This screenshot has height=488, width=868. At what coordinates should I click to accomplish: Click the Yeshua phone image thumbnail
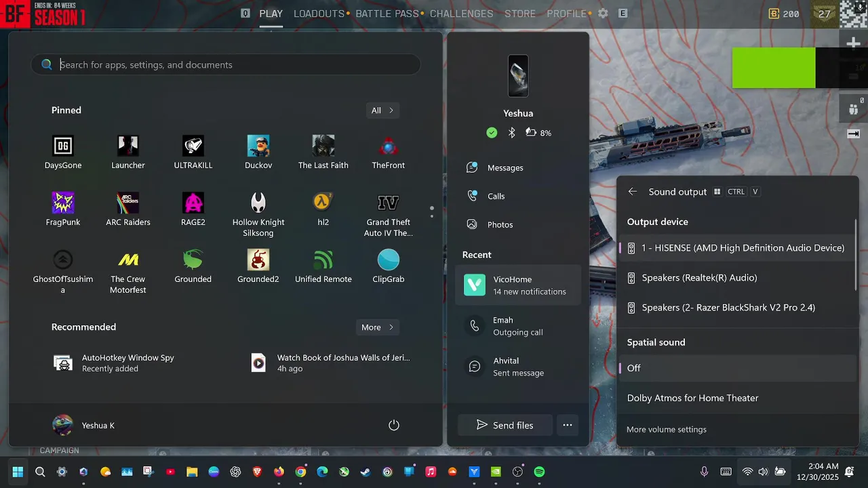coord(518,76)
